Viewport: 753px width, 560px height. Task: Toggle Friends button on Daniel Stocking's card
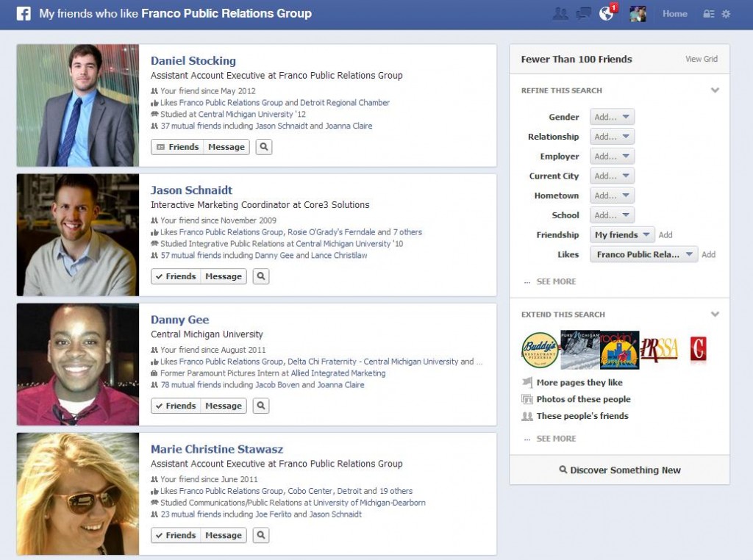coord(177,147)
